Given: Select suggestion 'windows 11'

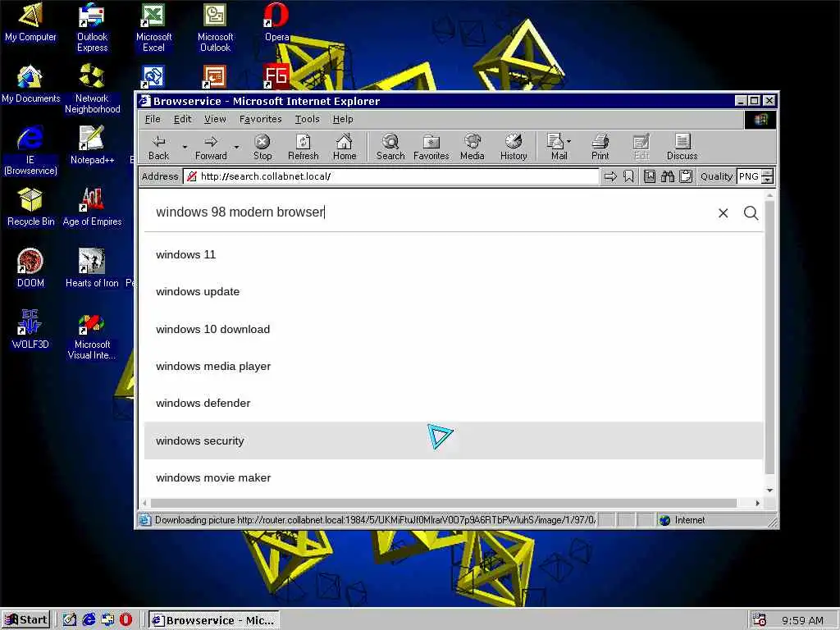Looking at the screenshot, I should [x=453, y=254].
